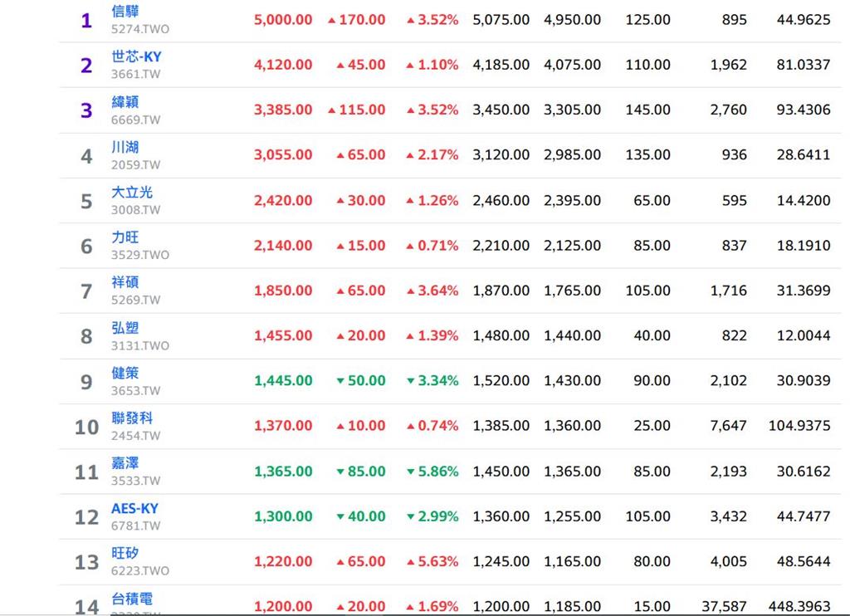Screen dimensions: 850x616
Task: Select the 5,000.00 price of 信驊
Action: pyautogui.click(x=283, y=20)
